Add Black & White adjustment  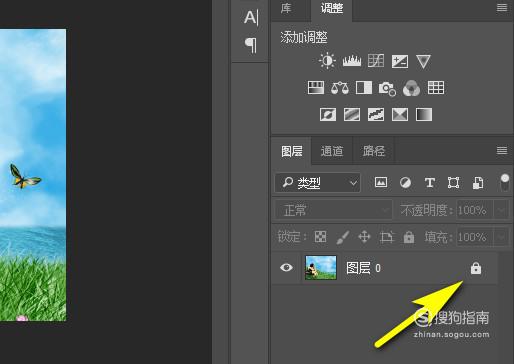click(x=364, y=88)
